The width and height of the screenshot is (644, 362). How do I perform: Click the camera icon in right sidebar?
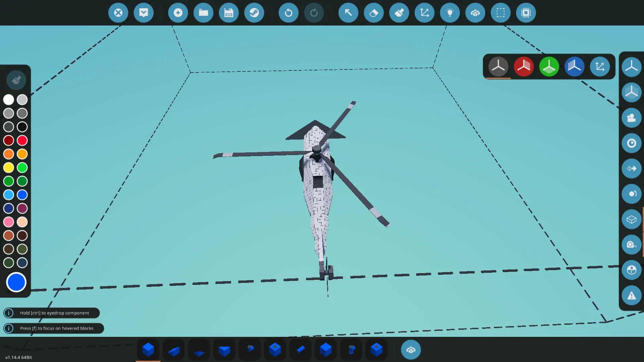pos(631,118)
